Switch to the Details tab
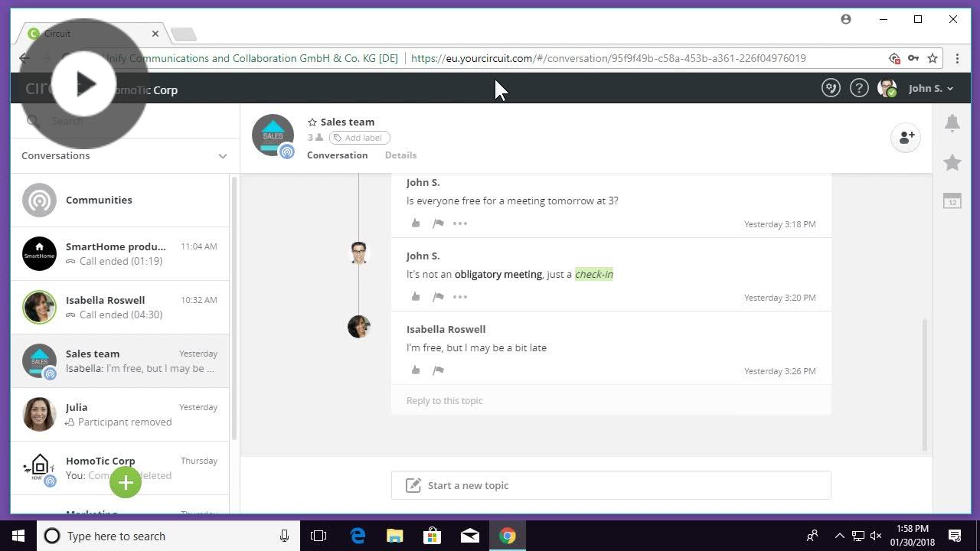 point(400,155)
